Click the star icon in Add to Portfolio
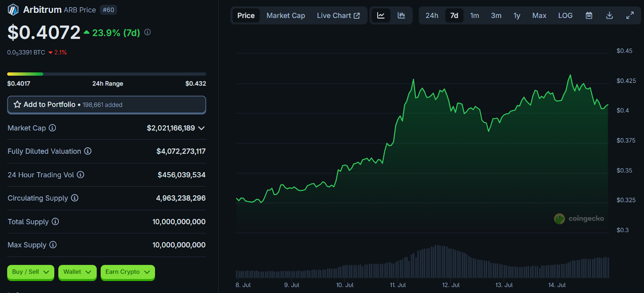Screen dimensions: 644x293 tap(17, 104)
